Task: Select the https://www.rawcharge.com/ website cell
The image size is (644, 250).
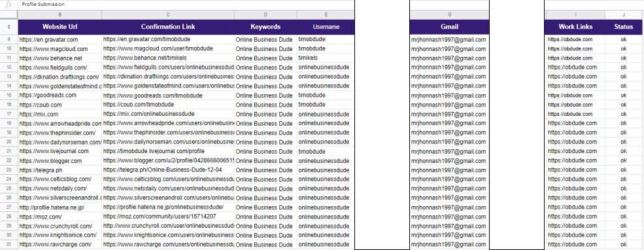Action: tap(60, 244)
